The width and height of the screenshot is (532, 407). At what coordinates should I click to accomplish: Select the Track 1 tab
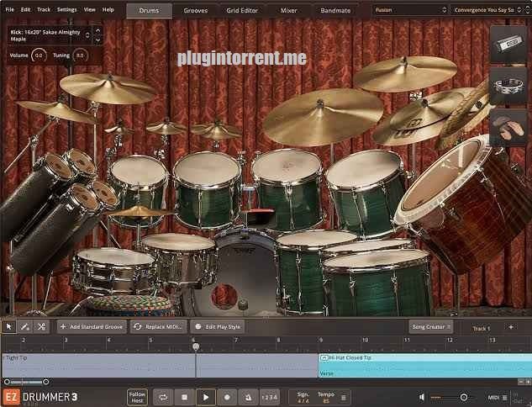[x=482, y=328]
